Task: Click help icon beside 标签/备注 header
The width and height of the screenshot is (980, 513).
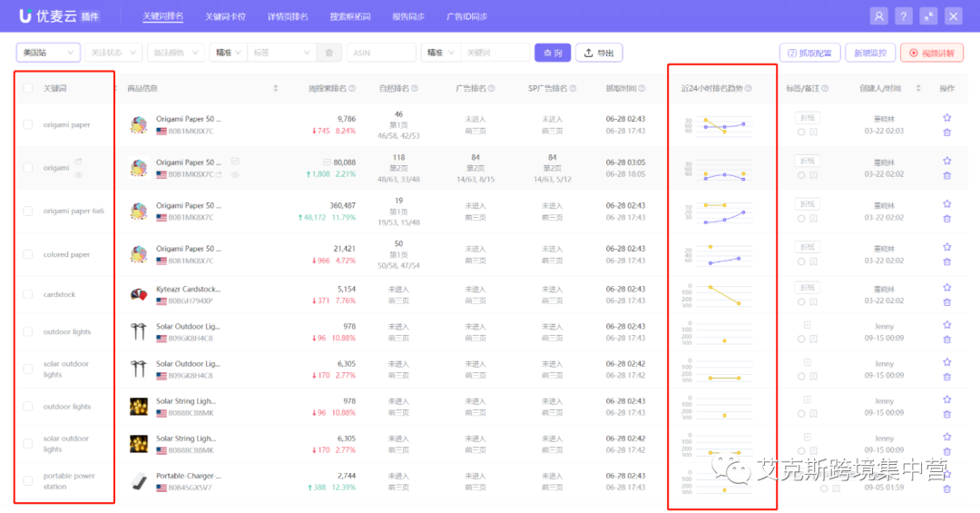Action: click(825, 88)
